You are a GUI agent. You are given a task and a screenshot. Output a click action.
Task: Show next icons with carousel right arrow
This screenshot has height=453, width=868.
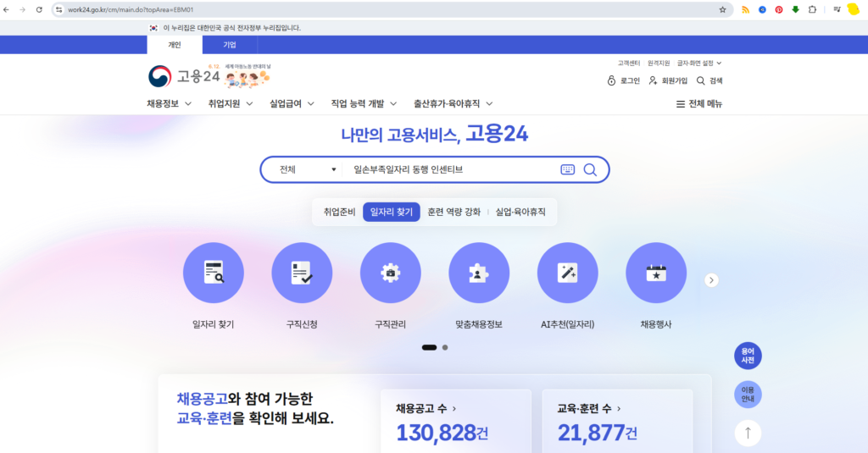tap(711, 280)
